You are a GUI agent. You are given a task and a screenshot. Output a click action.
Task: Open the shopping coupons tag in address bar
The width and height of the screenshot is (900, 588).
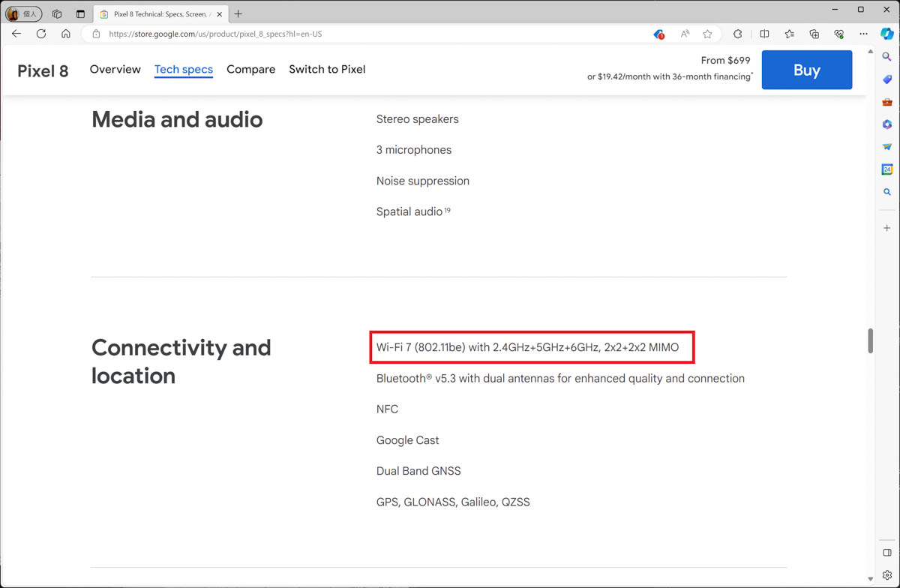click(x=658, y=34)
